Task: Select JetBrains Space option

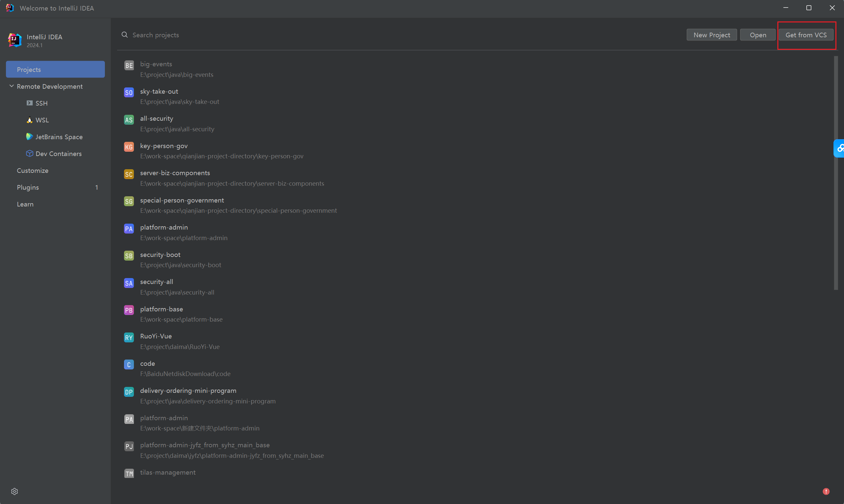Action: click(55, 137)
